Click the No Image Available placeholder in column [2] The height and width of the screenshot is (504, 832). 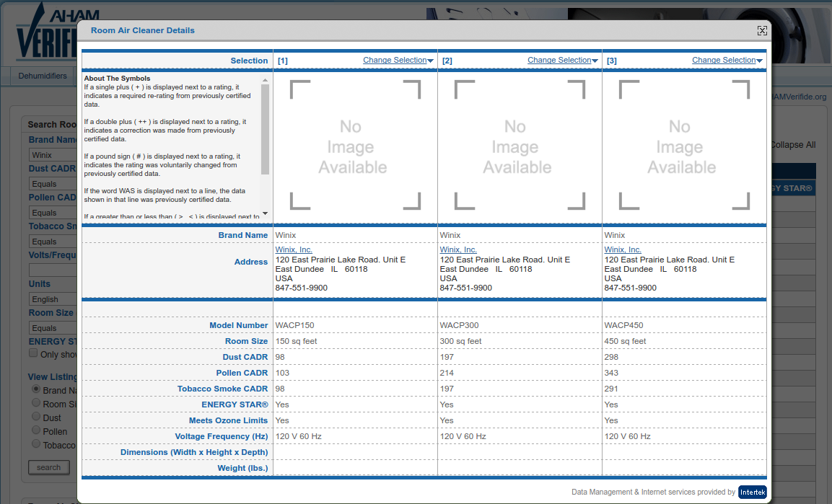520,145
